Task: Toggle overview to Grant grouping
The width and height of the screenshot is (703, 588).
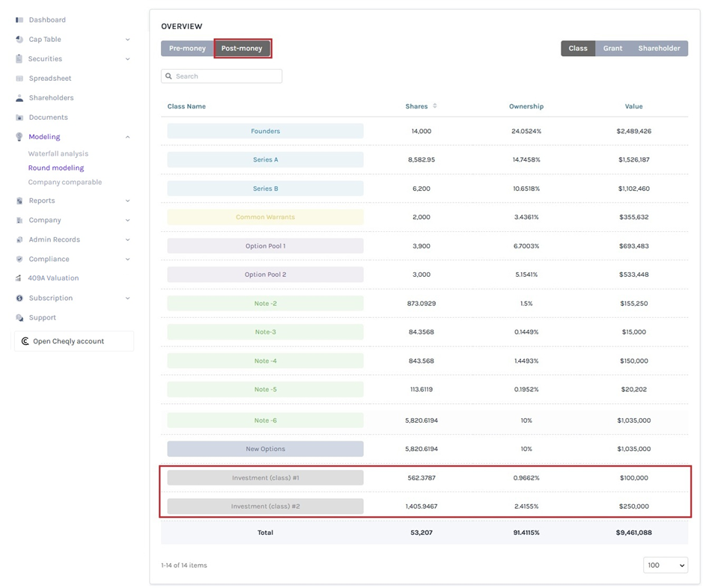Action: click(x=612, y=49)
